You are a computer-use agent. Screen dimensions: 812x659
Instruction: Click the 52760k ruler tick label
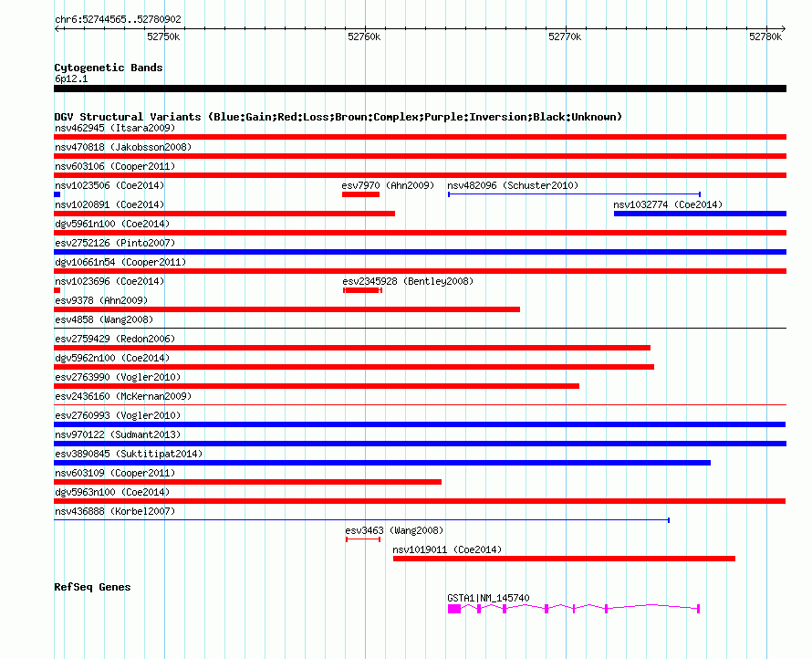tap(364, 37)
